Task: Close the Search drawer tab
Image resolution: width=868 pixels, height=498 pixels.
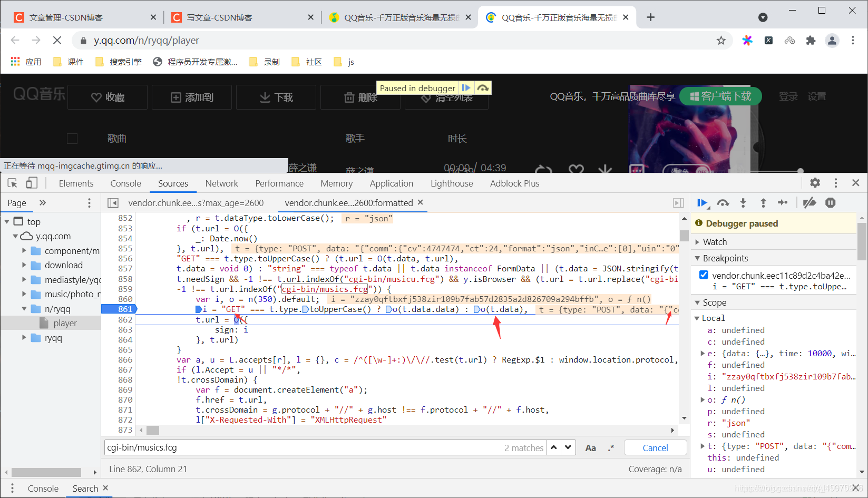Action: pyautogui.click(x=105, y=488)
